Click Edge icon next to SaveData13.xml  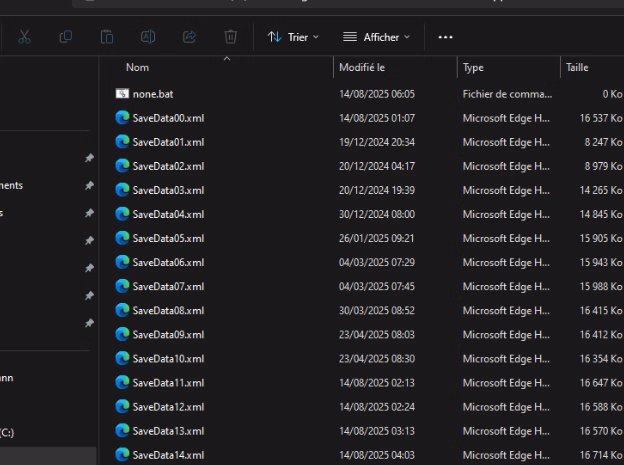point(123,431)
